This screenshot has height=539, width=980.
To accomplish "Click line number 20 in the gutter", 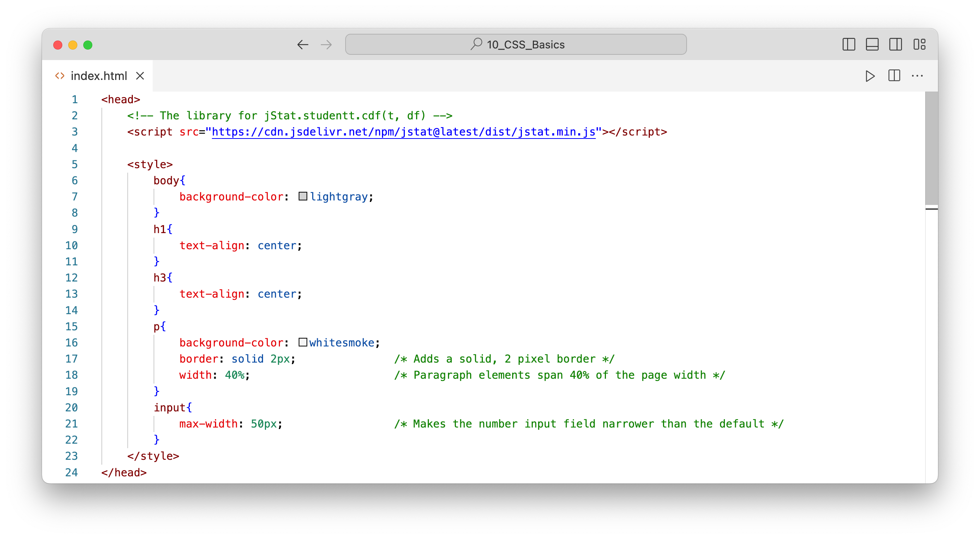I will [x=71, y=407].
